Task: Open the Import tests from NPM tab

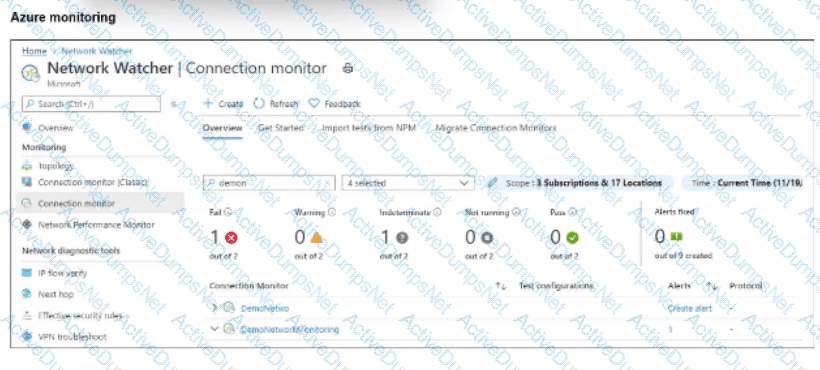Action: tap(369, 128)
